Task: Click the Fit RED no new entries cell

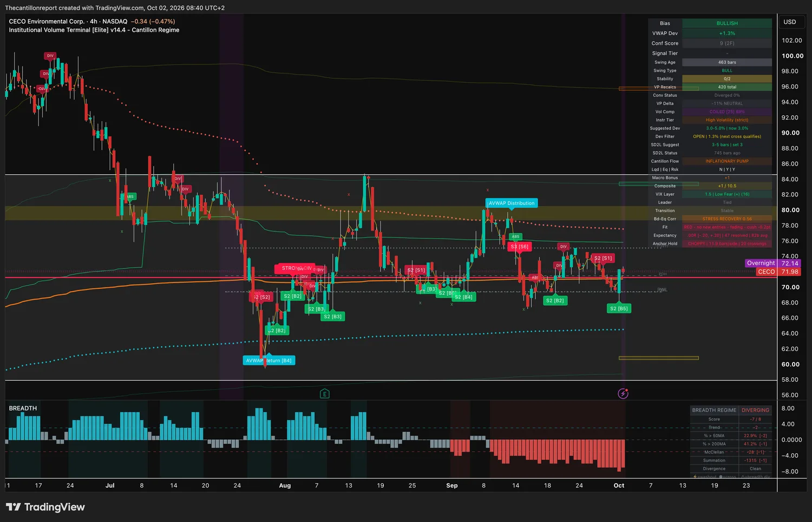Action: click(727, 227)
